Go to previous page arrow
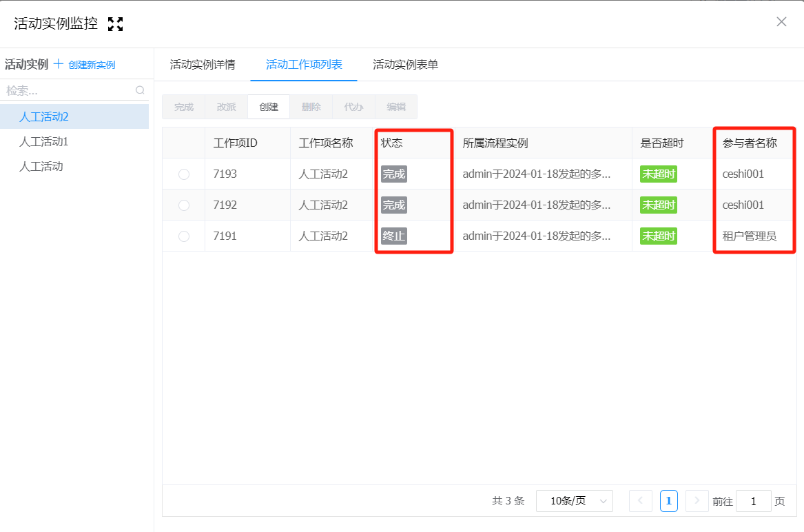804x532 pixels. pos(640,501)
